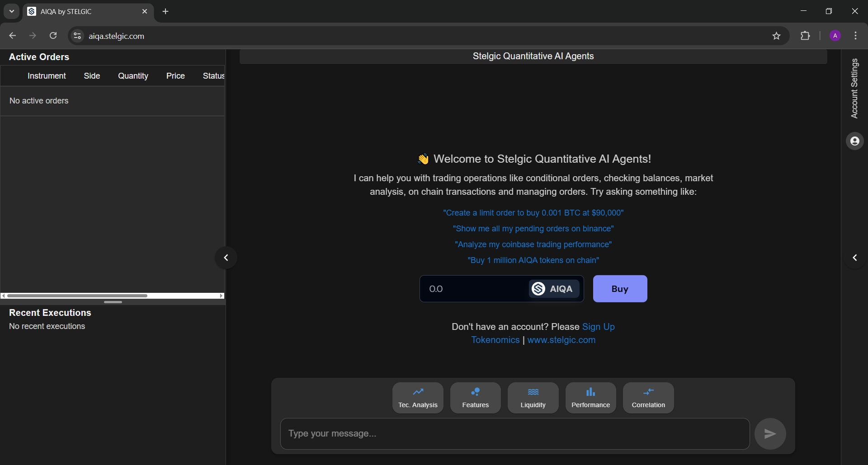868x465 pixels.
Task: Click the Status column header
Action: point(213,76)
